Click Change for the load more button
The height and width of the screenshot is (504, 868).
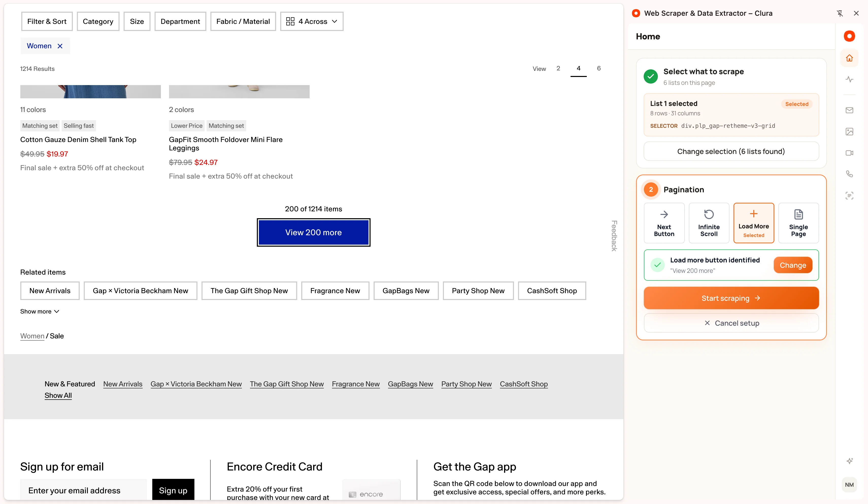[x=793, y=265]
